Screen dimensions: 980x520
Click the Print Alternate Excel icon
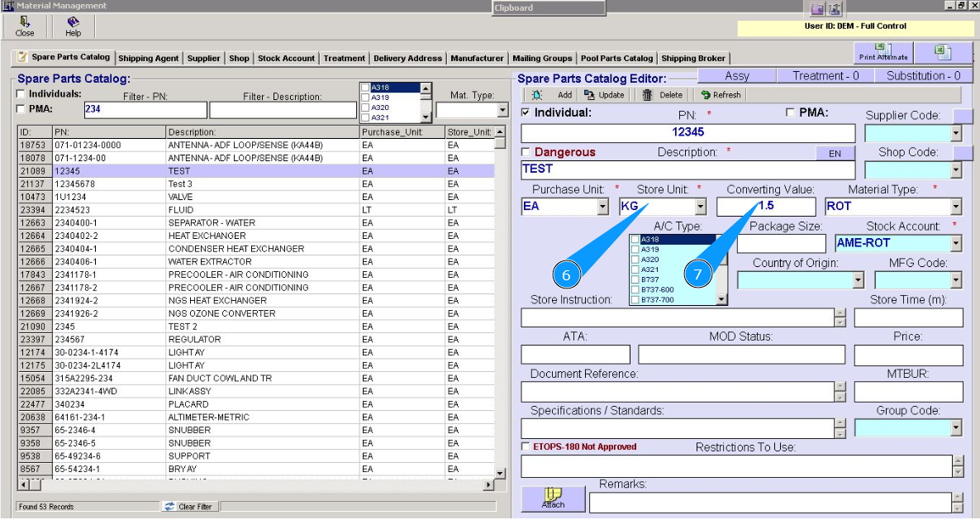click(883, 51)
